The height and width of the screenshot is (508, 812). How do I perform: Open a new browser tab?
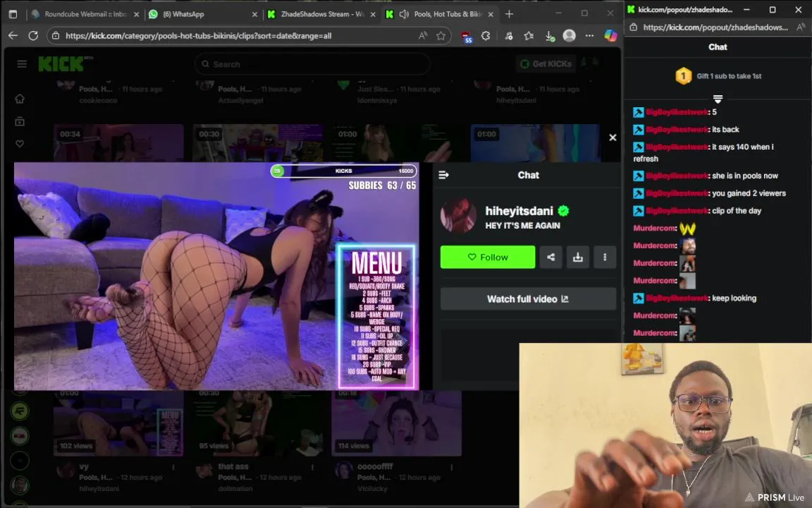pyautogui.click(x=509, y=14)
